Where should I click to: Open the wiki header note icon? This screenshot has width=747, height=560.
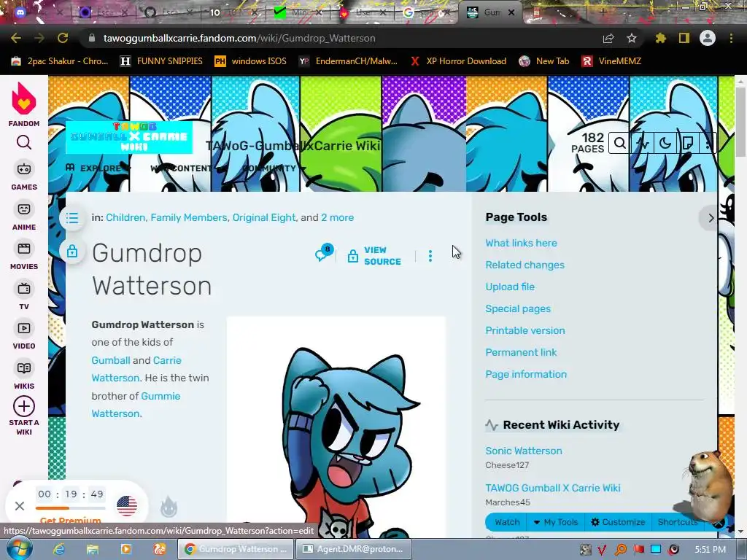687,143
